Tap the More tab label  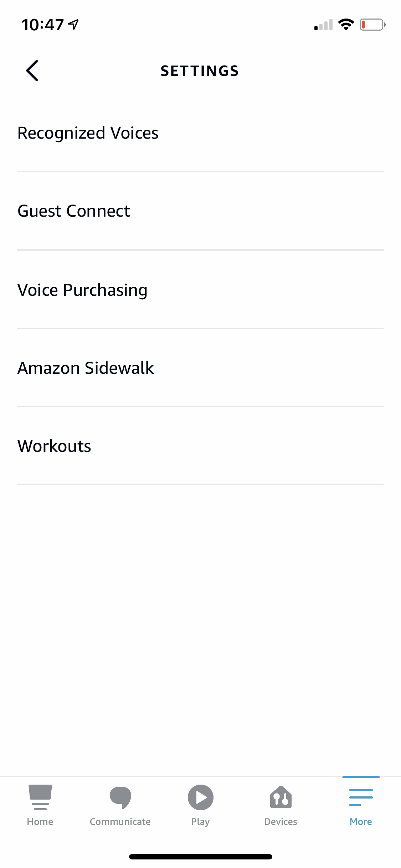pyautogui.click(x=361, y=822)
